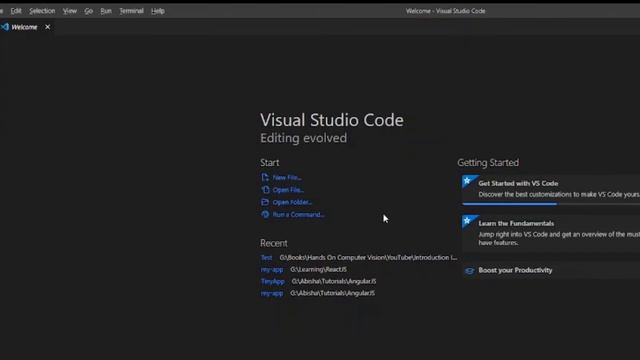Image resolution: width=640 pixels, height=360 pixels.
Task: Open recent my-app in G:\Learning\ReactJS
Action: coord(272,269)
